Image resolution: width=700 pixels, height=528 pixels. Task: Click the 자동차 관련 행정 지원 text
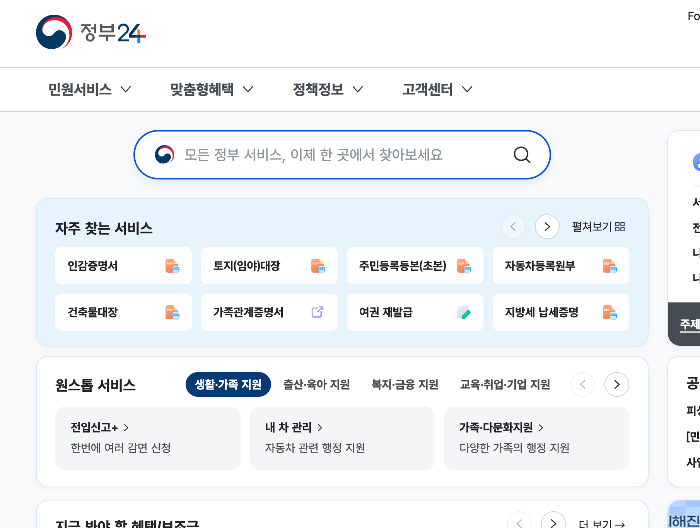315,448
